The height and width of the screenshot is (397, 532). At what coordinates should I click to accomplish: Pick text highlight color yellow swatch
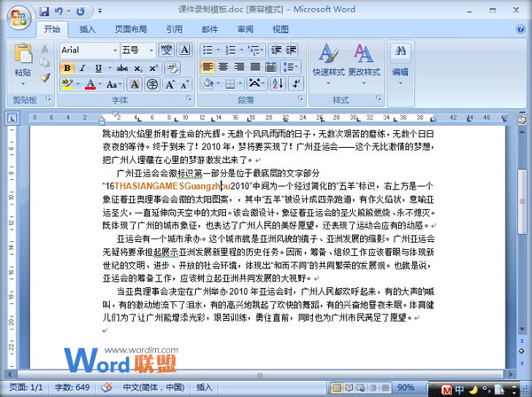(x=67, y=84)
